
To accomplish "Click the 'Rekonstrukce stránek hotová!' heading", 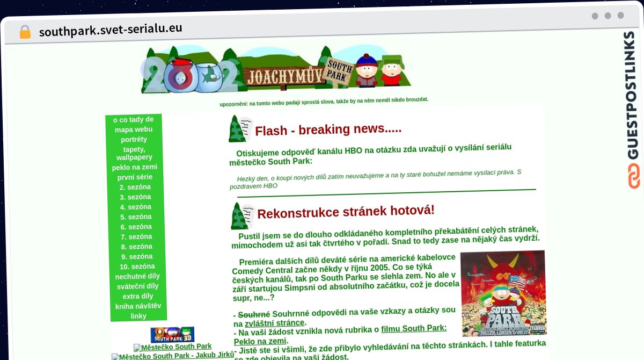I will coord(346,212).
